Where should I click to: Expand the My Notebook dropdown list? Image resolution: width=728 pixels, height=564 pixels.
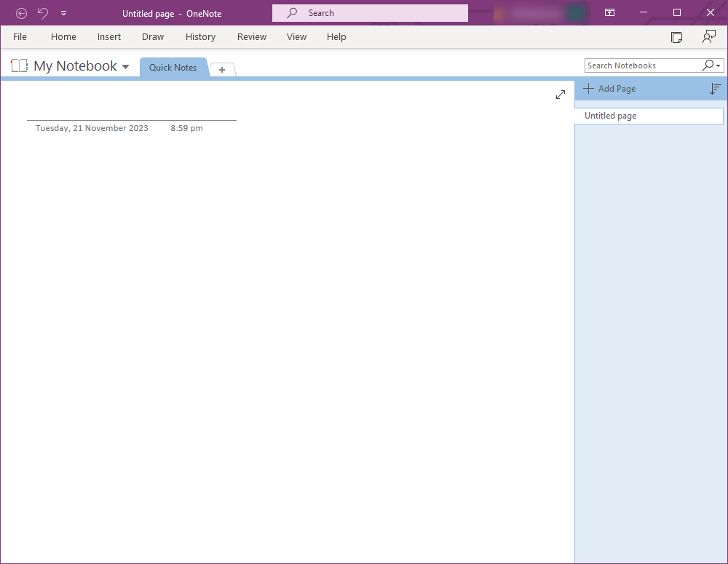click(125, 67)
